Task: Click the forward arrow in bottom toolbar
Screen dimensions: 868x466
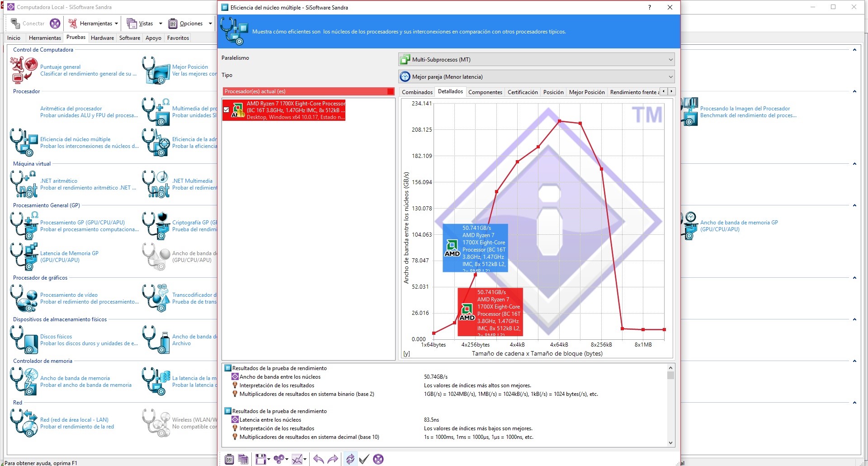Action: coord(332,459)
